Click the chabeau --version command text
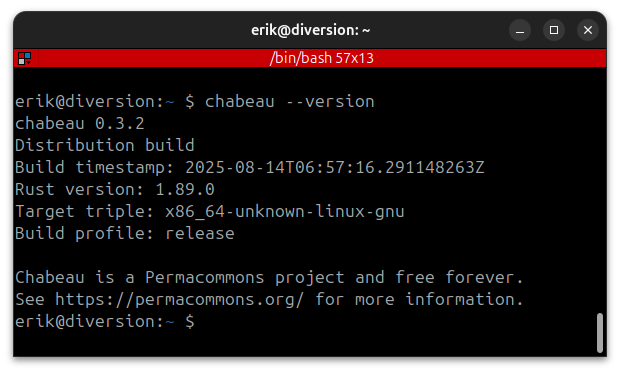The image size is (620, 373). pyautogui.click(x=289, y=102)
